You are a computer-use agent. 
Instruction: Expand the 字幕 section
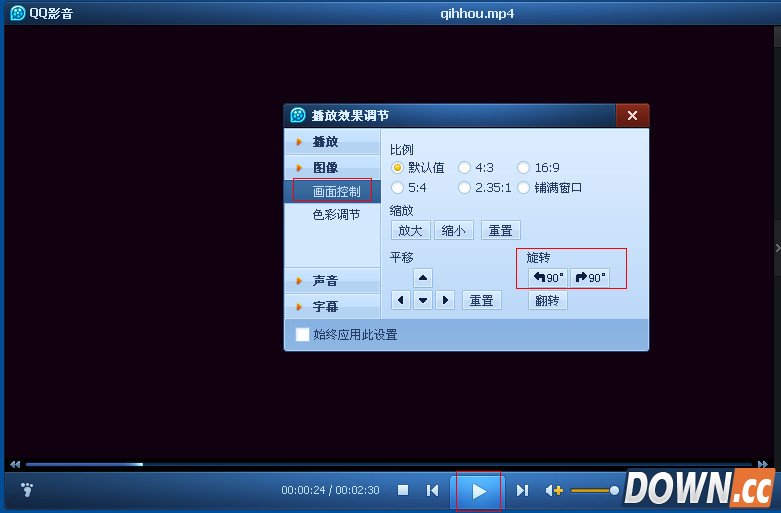[x=332, y=306]
